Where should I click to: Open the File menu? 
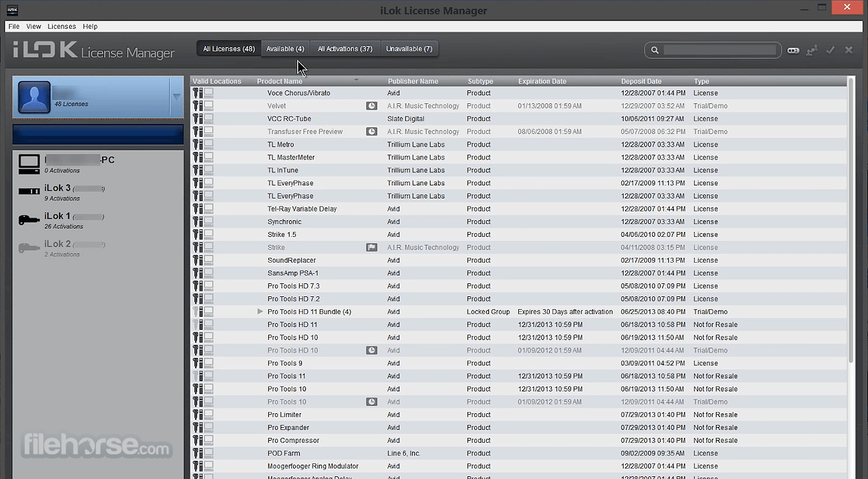[x=14, y=27]
